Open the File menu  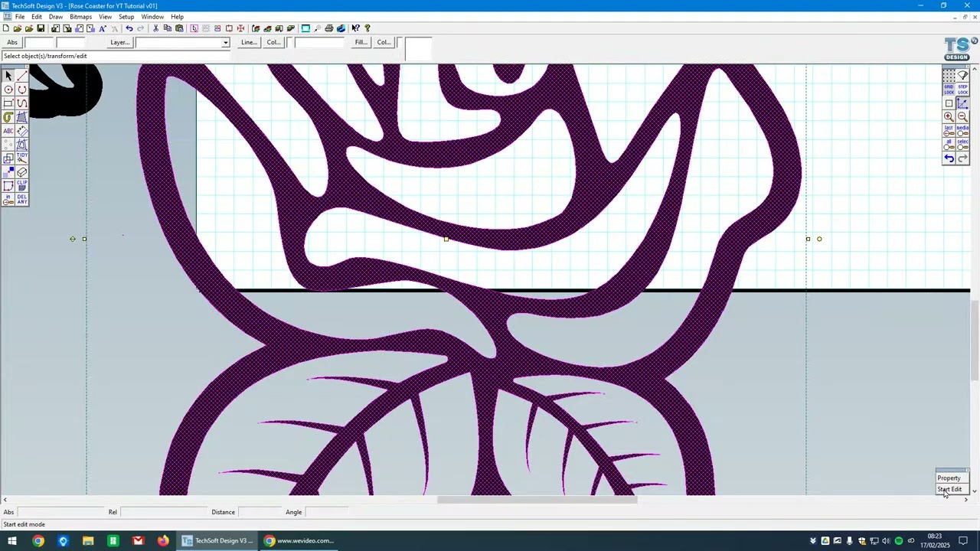click(x=20, y=17)
